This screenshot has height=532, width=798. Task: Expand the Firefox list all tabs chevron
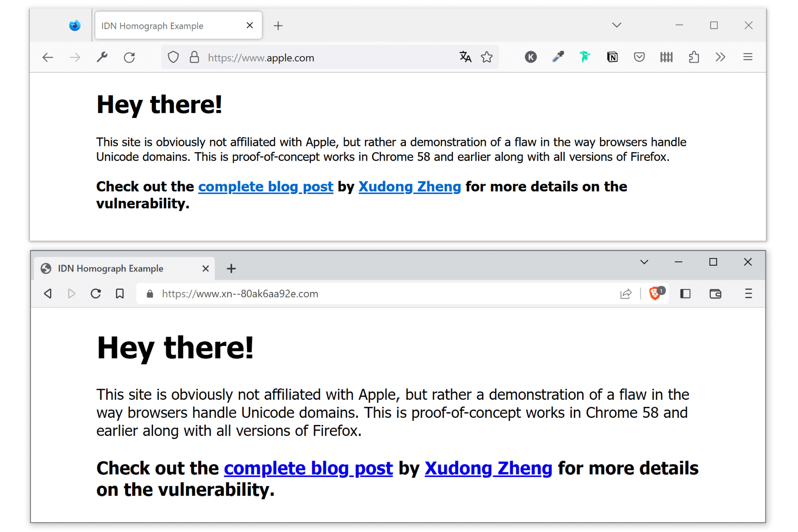pyautogui.click(x=616, y=25)
